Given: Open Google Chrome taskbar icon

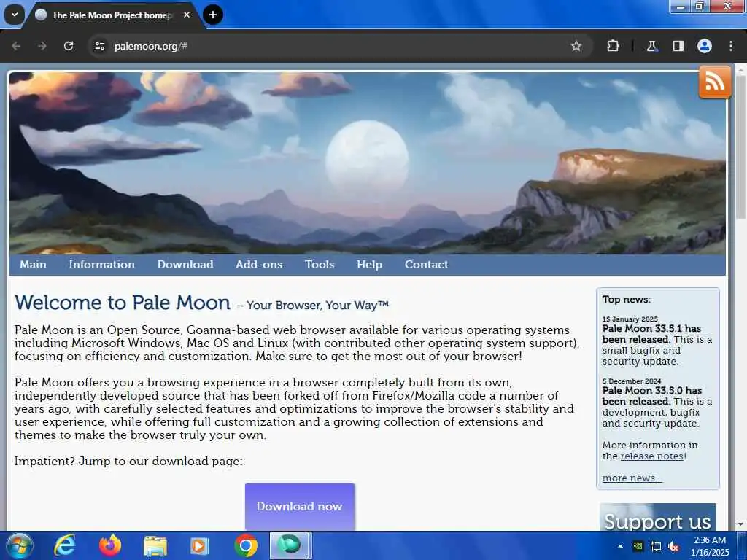Looking at the screenshot, I should pyautogui.click(x=246, y=545).
